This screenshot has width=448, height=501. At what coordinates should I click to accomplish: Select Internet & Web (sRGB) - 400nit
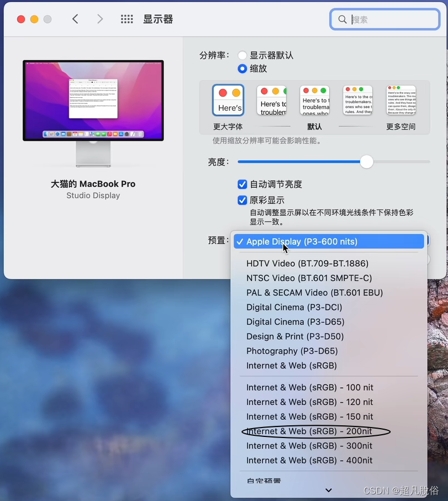tap(329, 461)
